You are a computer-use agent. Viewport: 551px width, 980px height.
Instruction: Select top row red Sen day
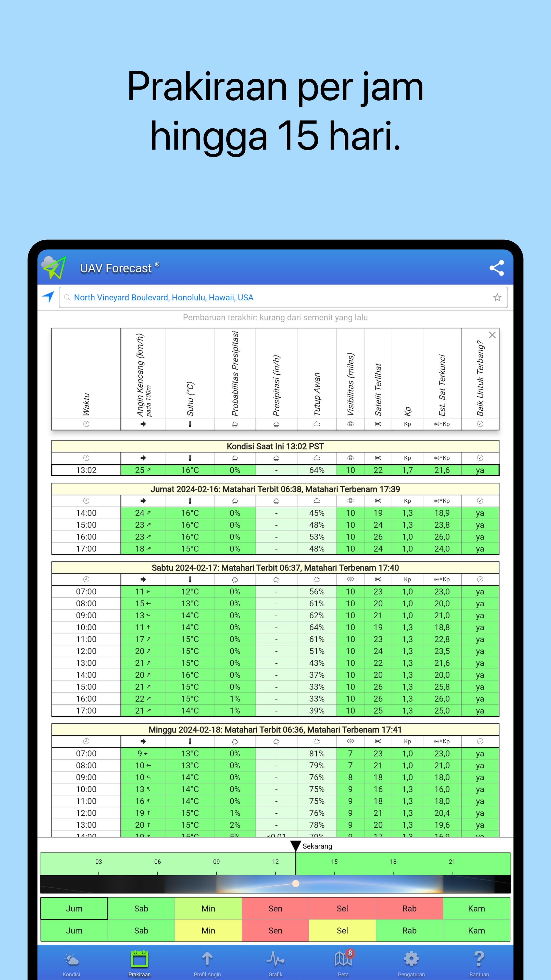click(275, 909)
